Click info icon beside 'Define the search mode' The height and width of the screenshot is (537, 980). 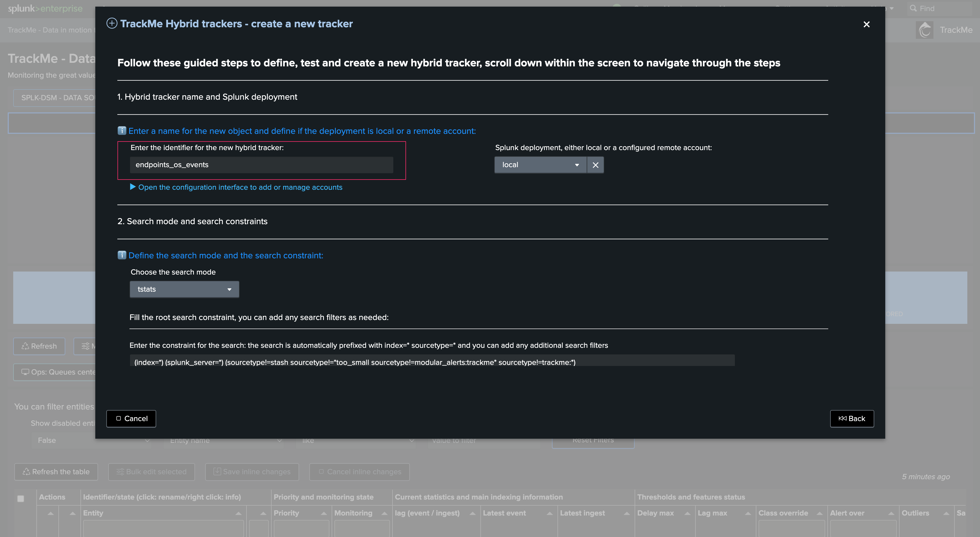[x=122, y=255]
